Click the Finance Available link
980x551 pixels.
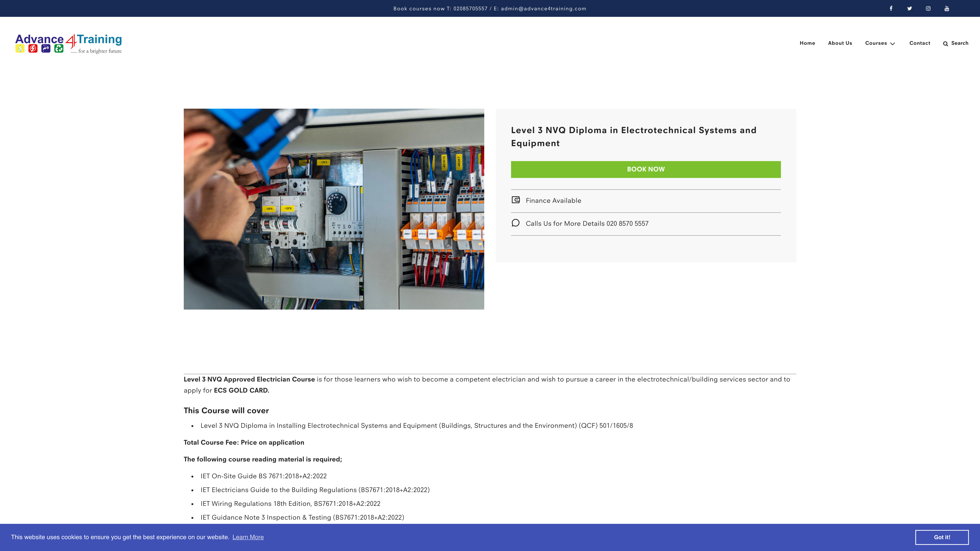point(553,200)
